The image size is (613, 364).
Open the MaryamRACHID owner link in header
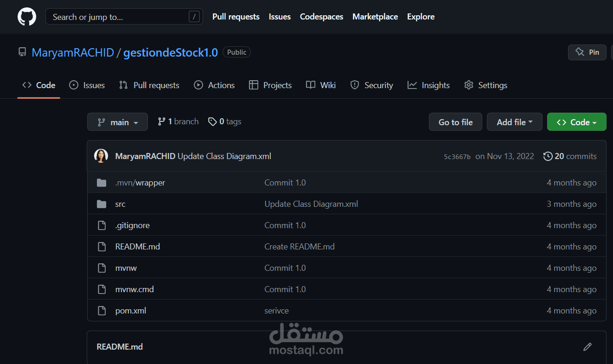[x=73, y=52]
